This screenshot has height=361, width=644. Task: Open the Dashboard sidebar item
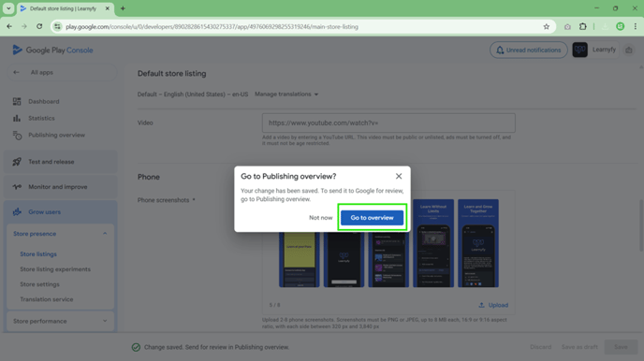coord(44,101)
